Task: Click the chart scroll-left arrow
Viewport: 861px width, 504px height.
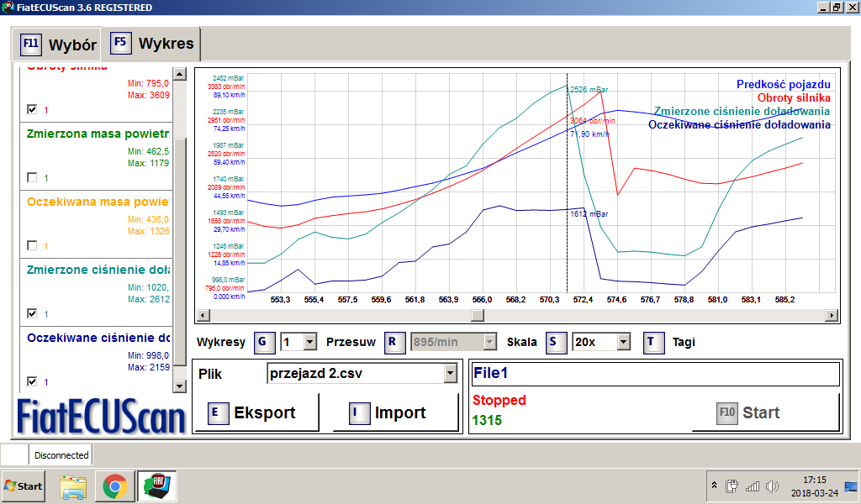Action: [x=203, y=315]
